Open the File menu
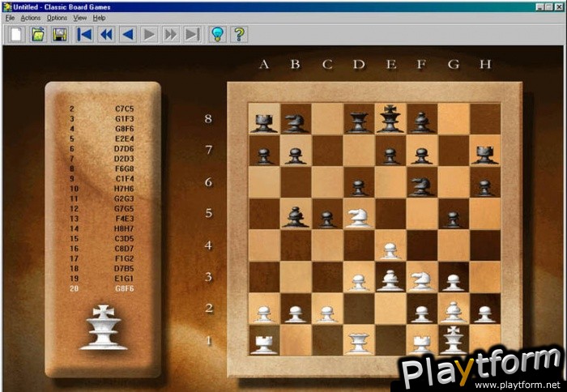567x392 pixels. pyautogui.click(x=10, y=18)
